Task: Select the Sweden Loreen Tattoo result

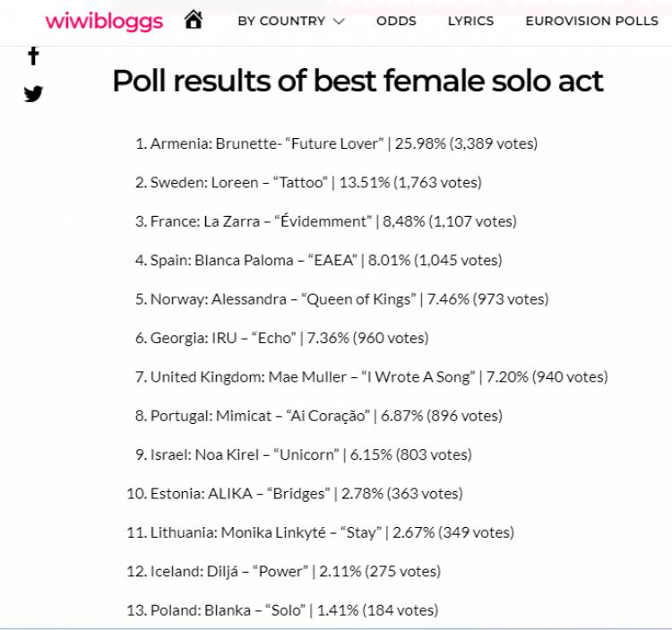Action: click(x=308, y=183)
